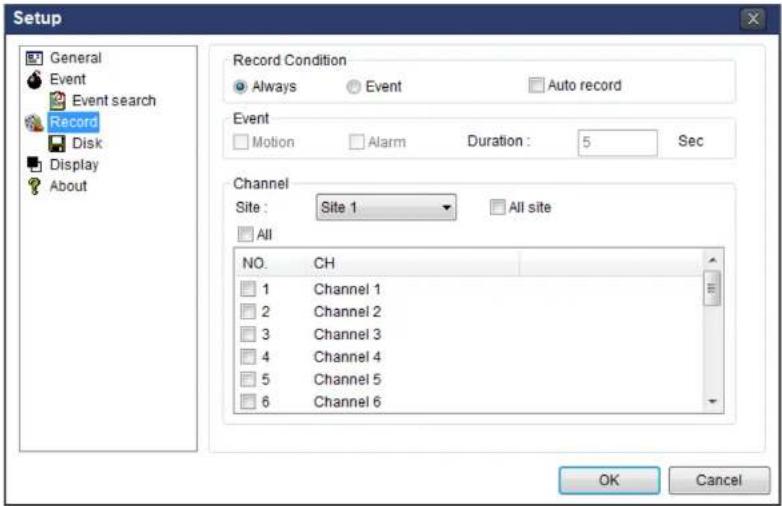Image resolution: width=782 pixels, height=506 pixels.
Task: Open the Site 1 dropdown
Action: (x=386, y=207)
